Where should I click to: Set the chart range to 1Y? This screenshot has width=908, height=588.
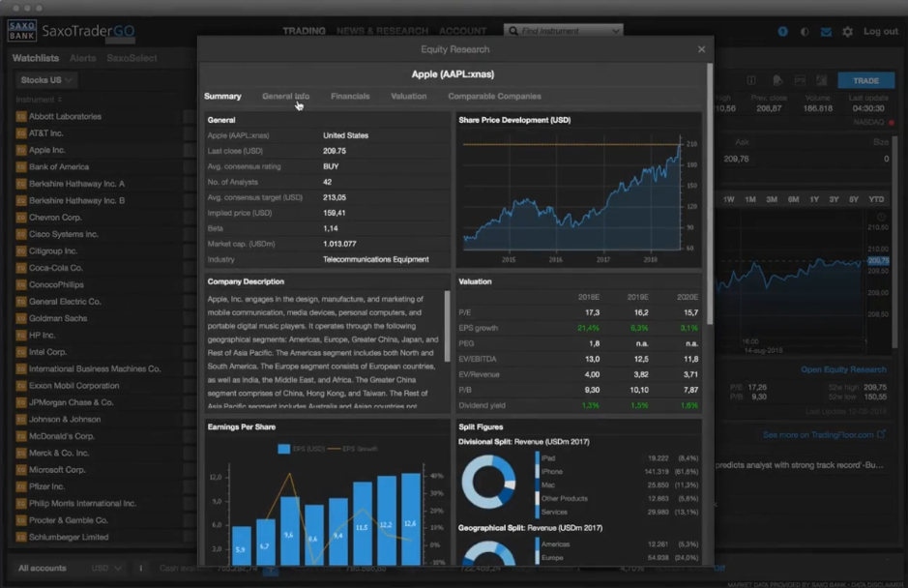click(x=813, y=199)
